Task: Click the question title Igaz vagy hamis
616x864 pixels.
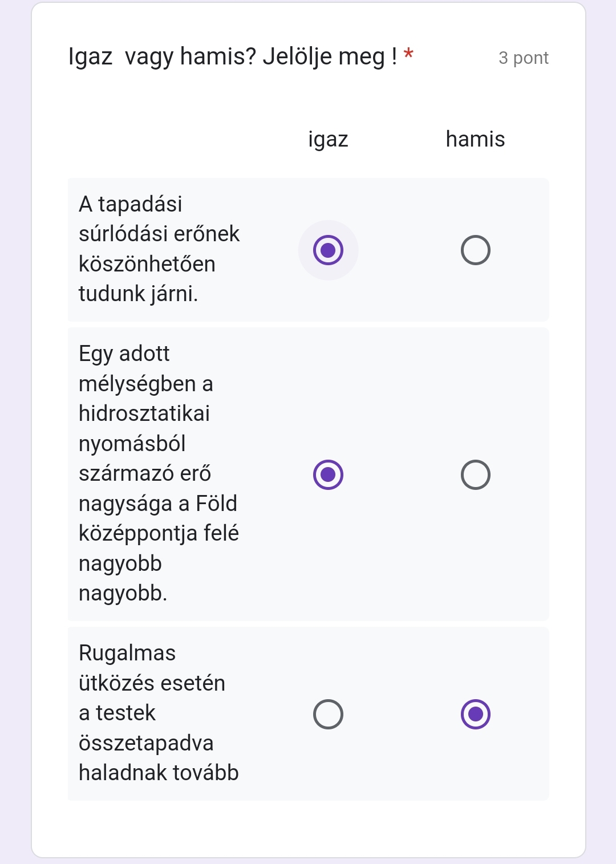Action: (233, 56)
